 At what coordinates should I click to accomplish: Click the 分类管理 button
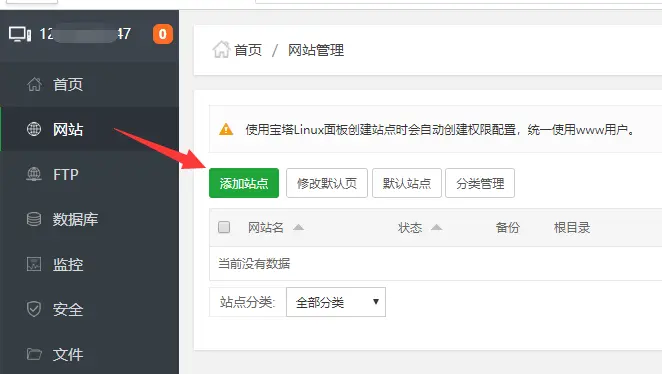(x=480, y=183)
